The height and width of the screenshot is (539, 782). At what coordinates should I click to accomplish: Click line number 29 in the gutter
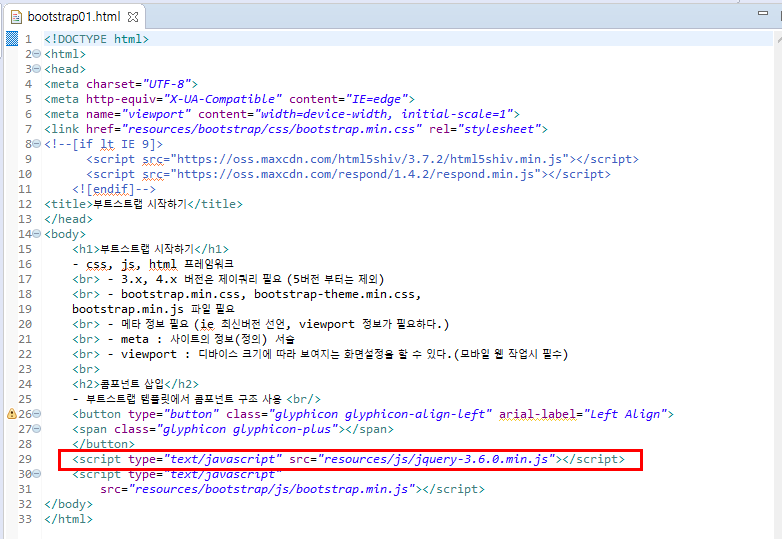click(x=25, y=459)
